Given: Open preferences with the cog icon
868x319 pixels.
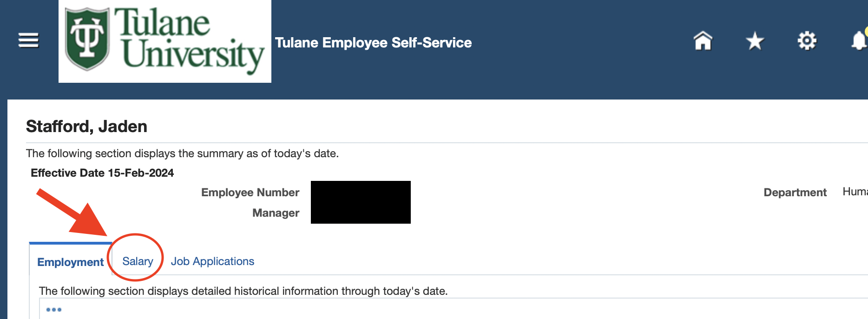Looking at the screenshot, I should (x=807, y=41).
